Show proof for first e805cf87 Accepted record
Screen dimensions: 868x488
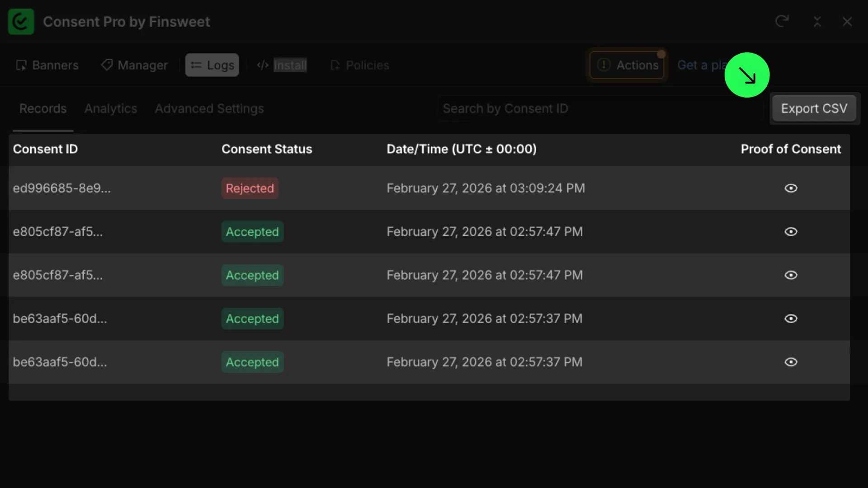(x=791, y=231)
